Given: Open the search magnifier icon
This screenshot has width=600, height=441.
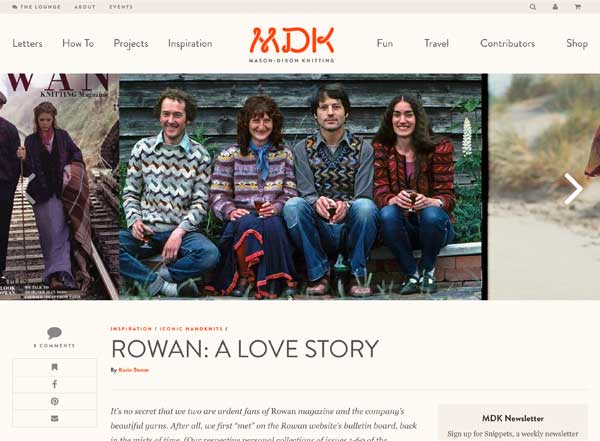Looking at the screenshot, I should click(x=532, y=7).
